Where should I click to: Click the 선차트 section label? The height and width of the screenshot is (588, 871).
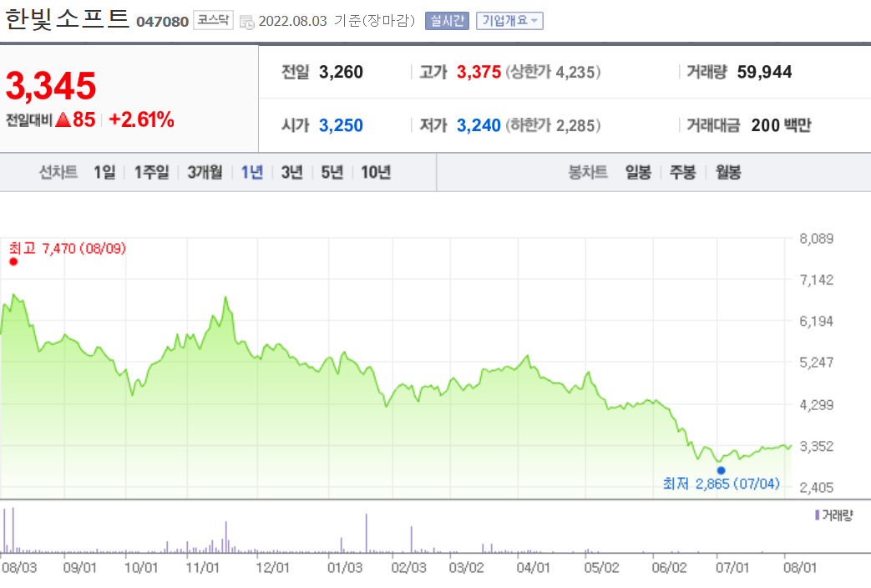coord(58,172)
